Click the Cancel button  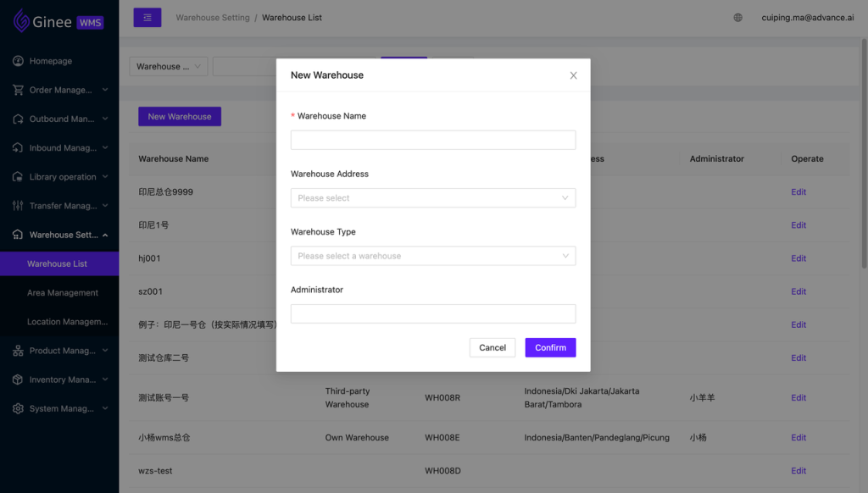(x=492, y=347)
